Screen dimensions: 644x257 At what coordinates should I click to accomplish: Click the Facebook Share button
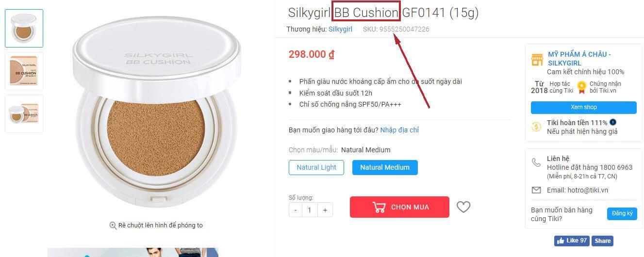point(602,241)
